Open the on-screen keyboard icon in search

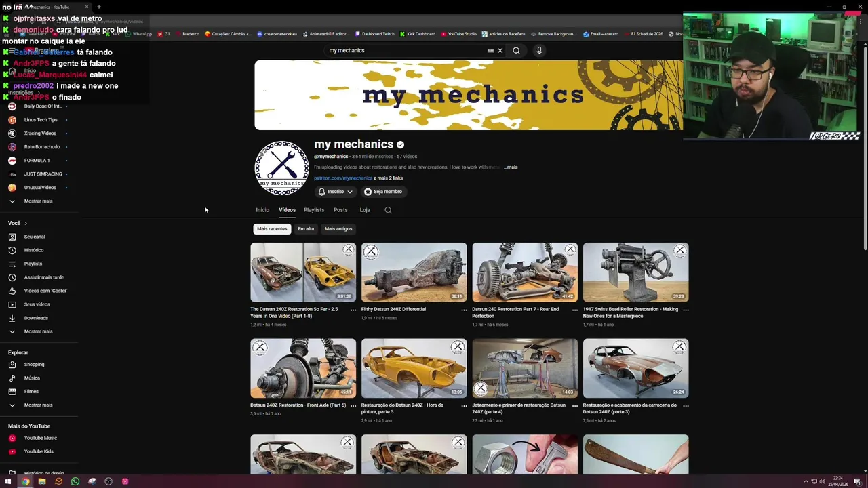point(491,50)
